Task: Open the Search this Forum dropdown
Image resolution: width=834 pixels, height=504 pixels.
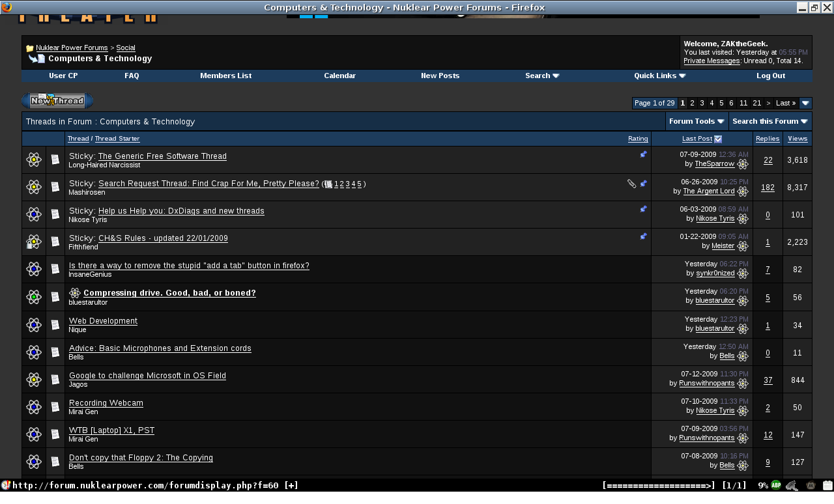Action: 771,121
